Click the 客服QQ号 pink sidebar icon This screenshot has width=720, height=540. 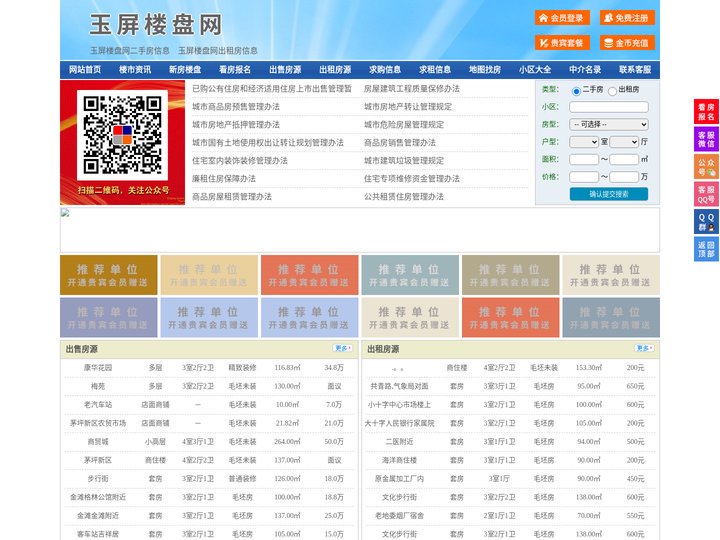pos(706,194)
